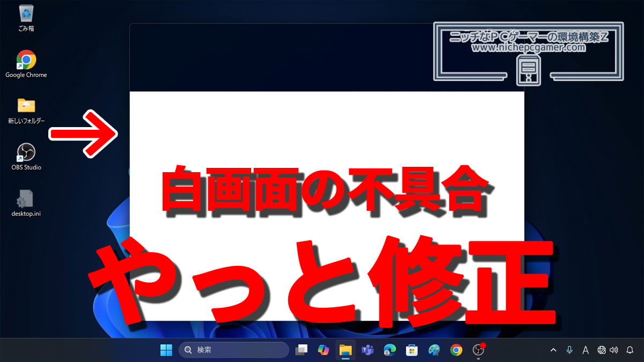This screenshot has width=644, height=362.
Task: Open the notifications bell
Action: pos(630,350)
